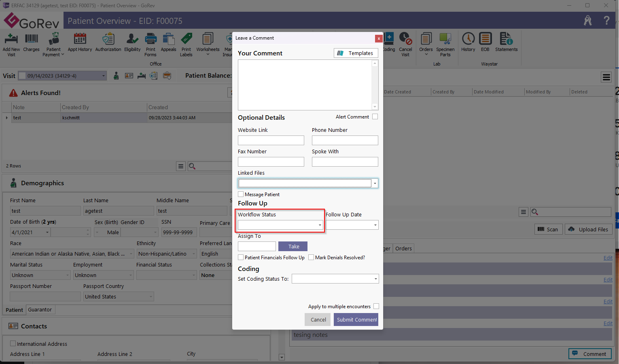Click the Scan button
The height and width of the screenshot is (364, 619).
(x=549, y=229)
